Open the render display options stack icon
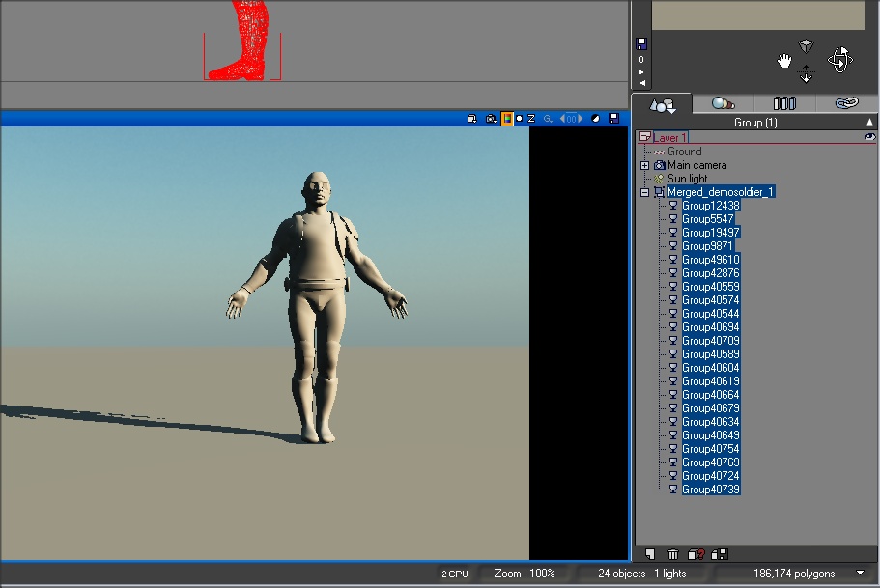 click(472, 119)
